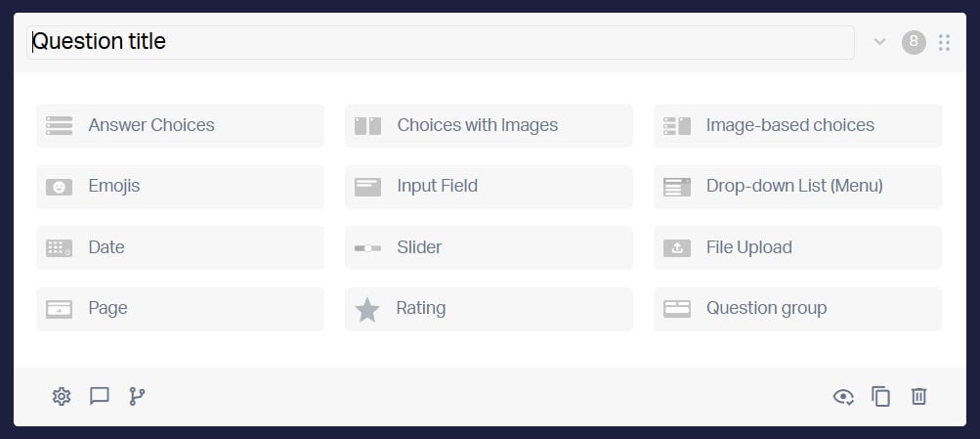Viewport: 980px width, 439px height.
Task: Select the star Rating question type
Action: point(489,309)
